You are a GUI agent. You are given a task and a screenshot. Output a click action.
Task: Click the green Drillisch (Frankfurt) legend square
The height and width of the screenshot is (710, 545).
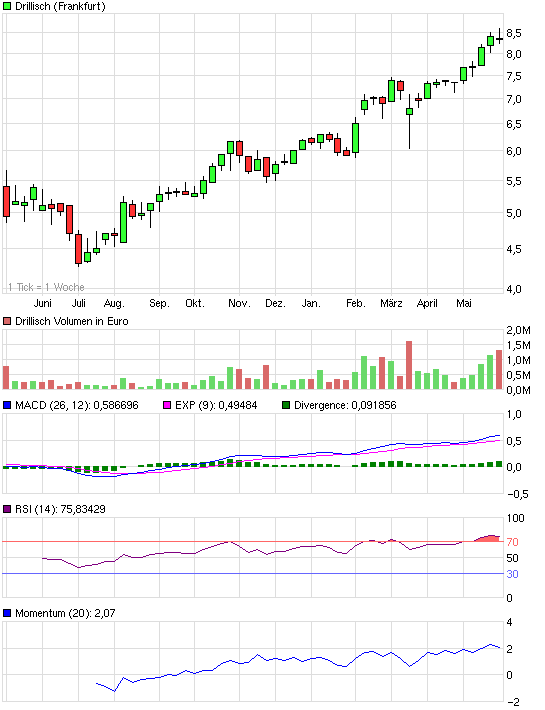[7, 6]
